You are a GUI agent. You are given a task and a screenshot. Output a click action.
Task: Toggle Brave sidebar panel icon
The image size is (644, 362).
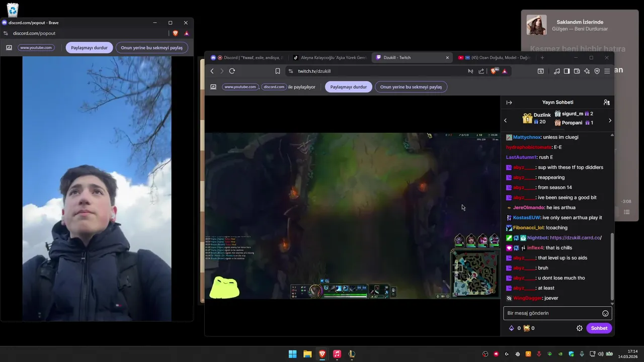coord(567,71)
